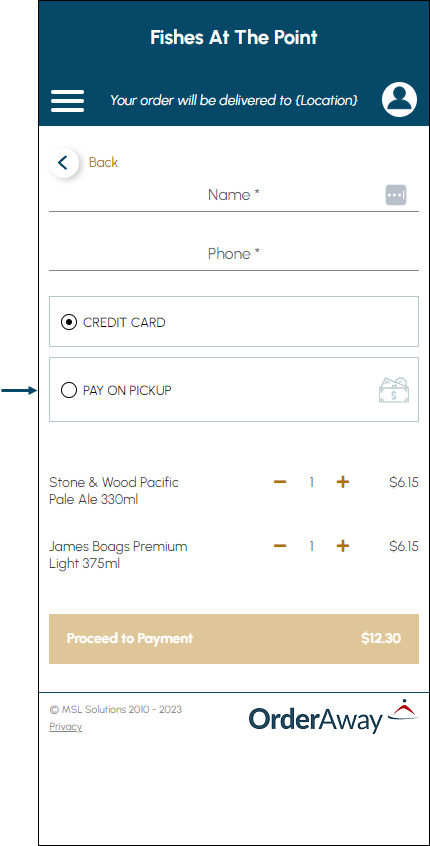Click the Name input field
The image size is (430, 846).
coord(234,195)
